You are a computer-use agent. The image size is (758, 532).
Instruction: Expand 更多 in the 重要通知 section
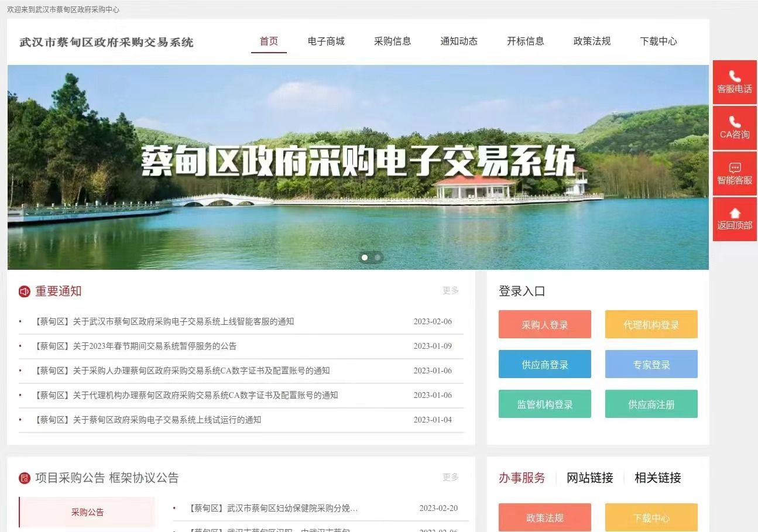click(450, 291)
